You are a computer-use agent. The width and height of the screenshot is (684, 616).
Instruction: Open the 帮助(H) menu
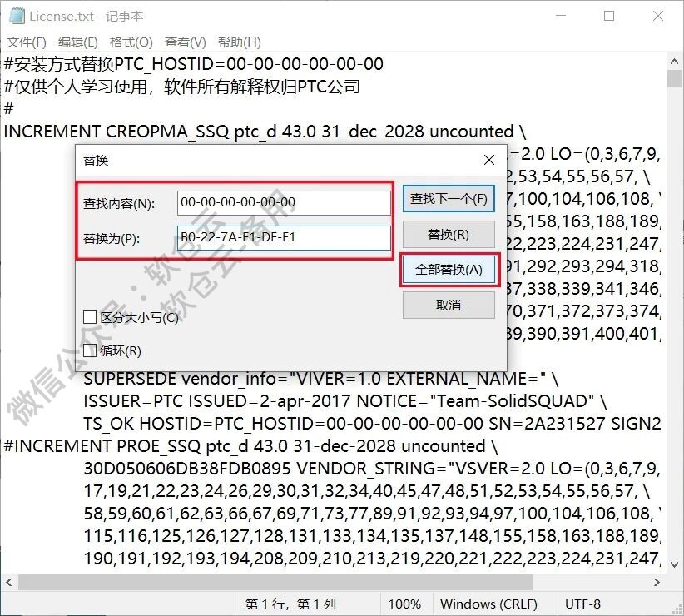coord(235,41)
